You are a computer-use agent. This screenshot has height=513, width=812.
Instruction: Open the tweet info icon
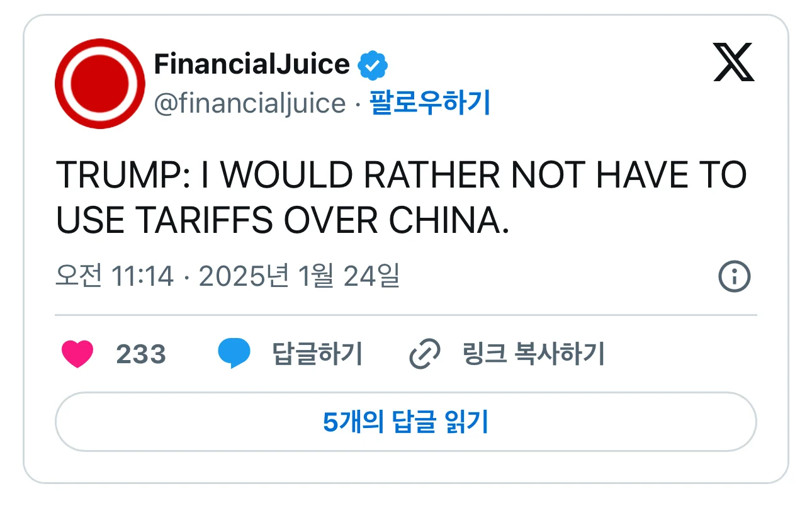(735, 276)
